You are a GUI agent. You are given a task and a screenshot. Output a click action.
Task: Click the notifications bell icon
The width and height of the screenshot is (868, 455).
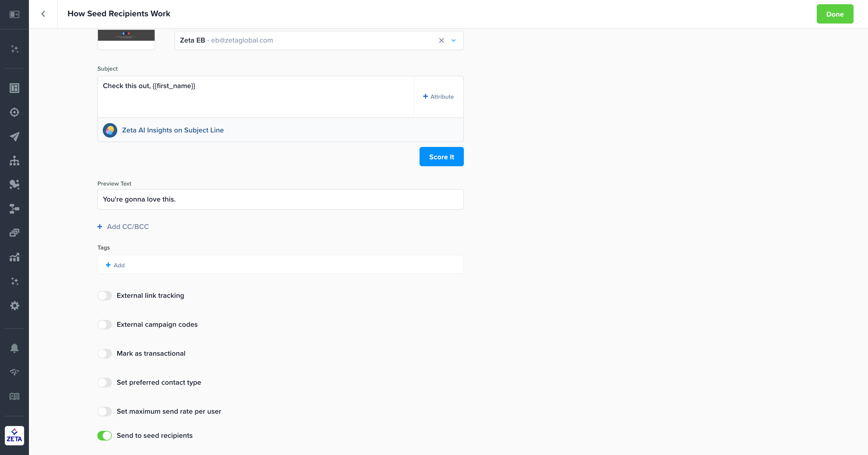point(14,348)
